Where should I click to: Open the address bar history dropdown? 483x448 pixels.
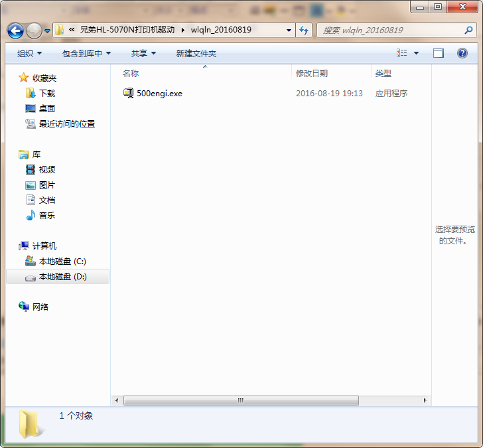(289, 30)
